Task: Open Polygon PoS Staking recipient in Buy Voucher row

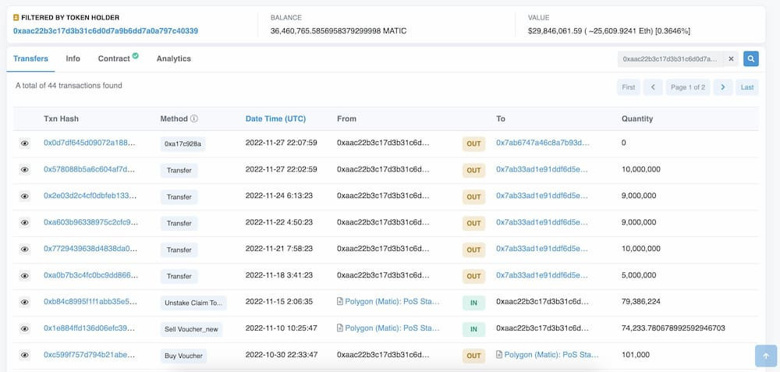Action: (x=552, y=355)
